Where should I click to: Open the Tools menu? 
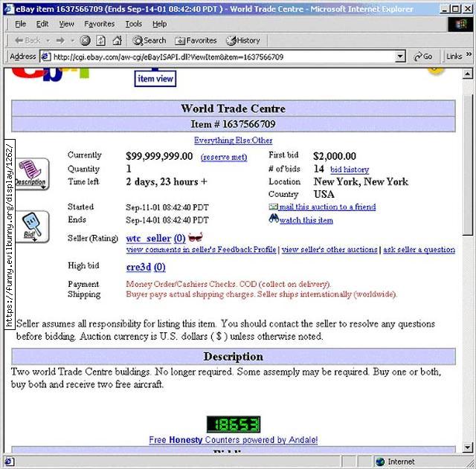click(x=134, y=24)
